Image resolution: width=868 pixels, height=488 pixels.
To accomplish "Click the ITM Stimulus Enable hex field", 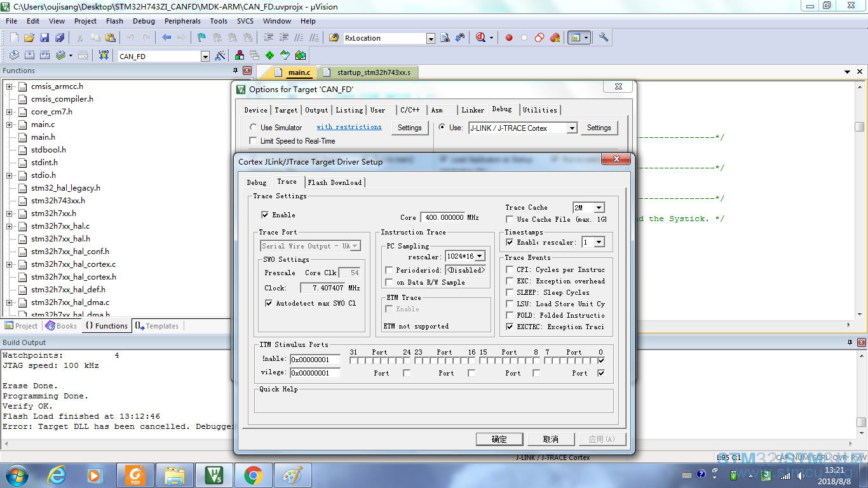I will (315, 360).
